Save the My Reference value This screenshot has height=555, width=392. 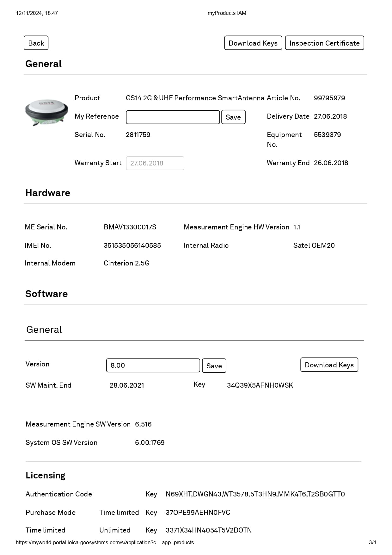pyautogui.click(x=233, y=117)
